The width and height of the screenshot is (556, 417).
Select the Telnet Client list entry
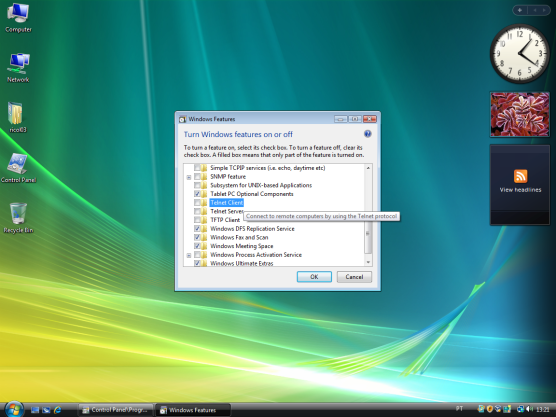pyautogui.click(x=227, y=202)
